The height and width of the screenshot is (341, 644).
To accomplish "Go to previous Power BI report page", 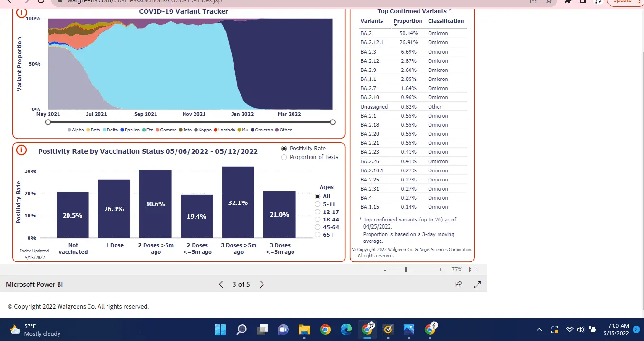I will (x=221, y=284).
